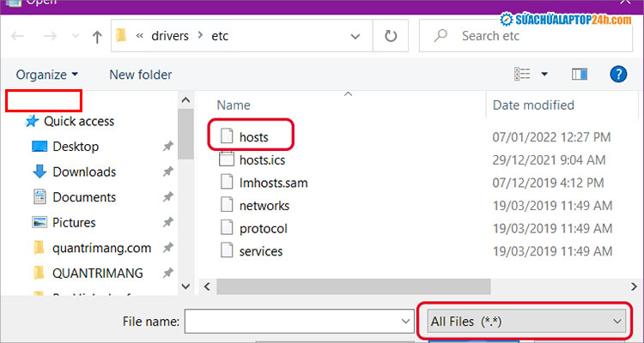This screenshot has width=644, height=343.
Task: Click pin icon next to quantrimang.com
Action: click(x=167, y=248)
